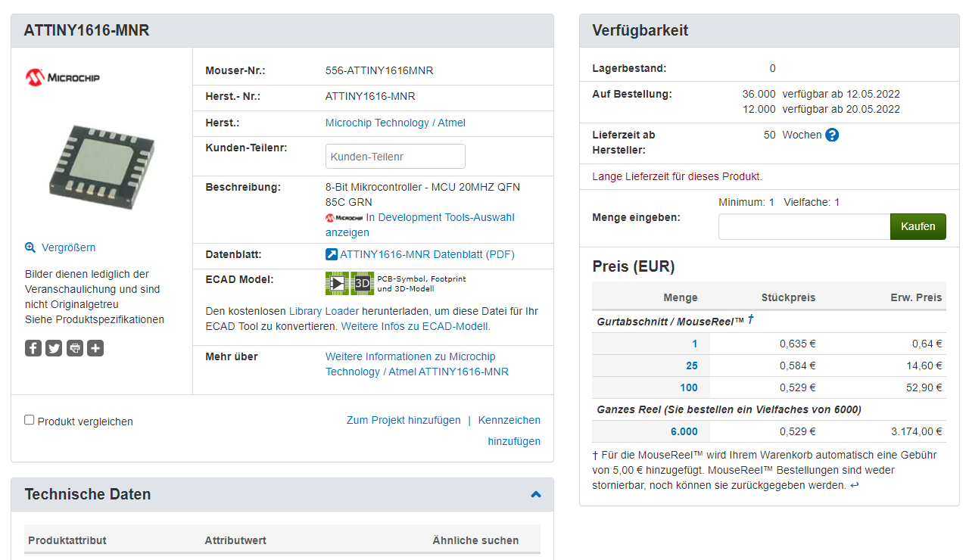The image size is (969, 560).
Task: Click the datasheet external-link arrow icon
Action: pyautogui.click(x=332, y=254)
